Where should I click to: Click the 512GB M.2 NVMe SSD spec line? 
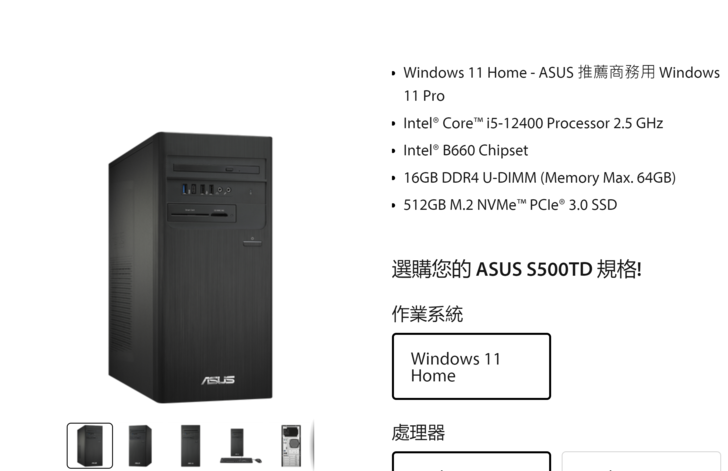[510, 205]
